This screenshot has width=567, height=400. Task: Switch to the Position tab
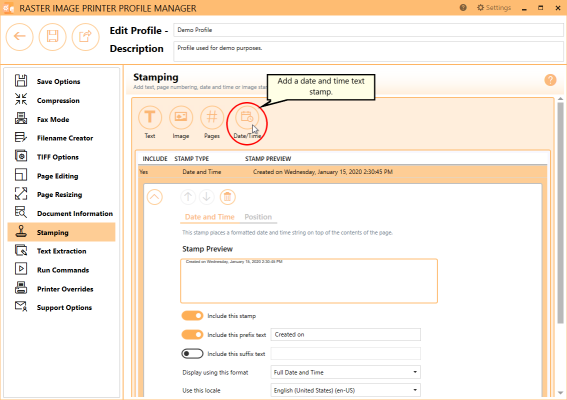pyautogui.click(x=258, y=217)
